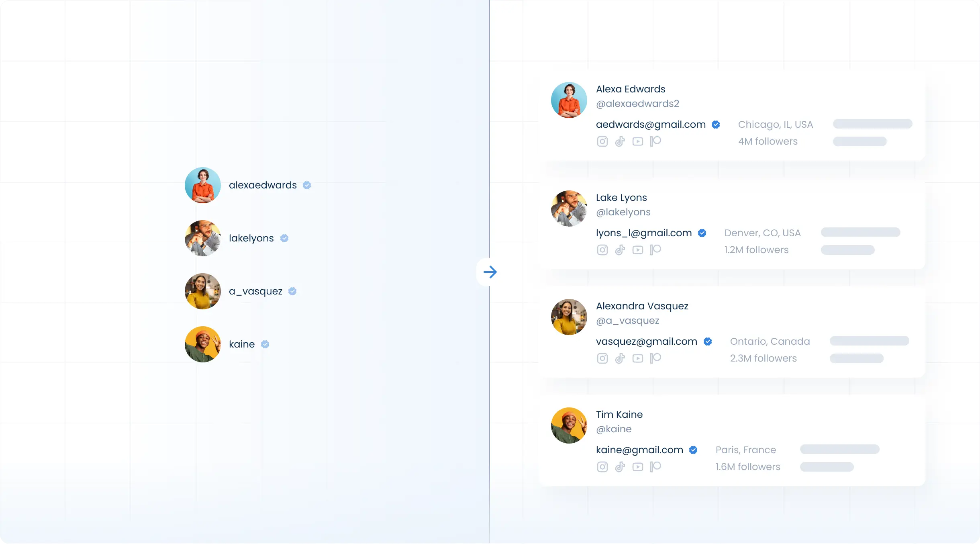Click verified badge beside kaine@gmail.com

[x=693, y=450]
